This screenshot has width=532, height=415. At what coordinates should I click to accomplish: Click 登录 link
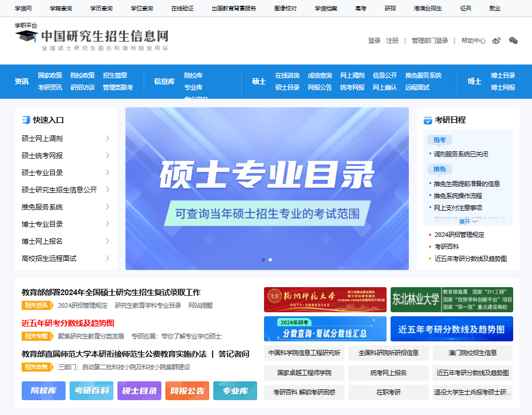[374, 41]
